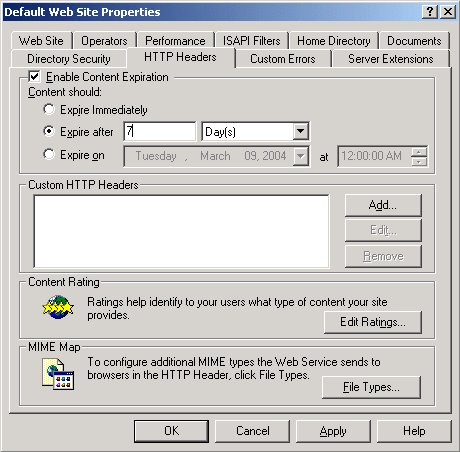This screenshot has height=452, width=460.
Task: Open the ISAPI Filters tab
Action: click(252, 41)
